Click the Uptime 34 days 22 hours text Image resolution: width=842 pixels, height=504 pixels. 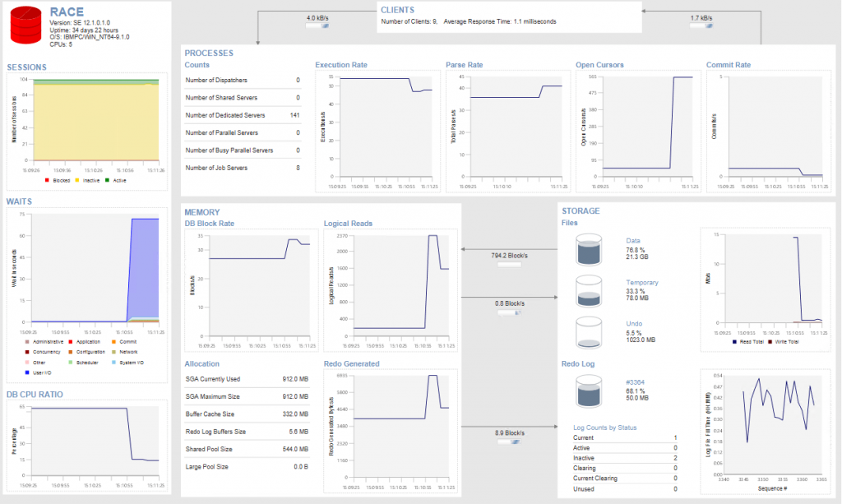[84, 30]
